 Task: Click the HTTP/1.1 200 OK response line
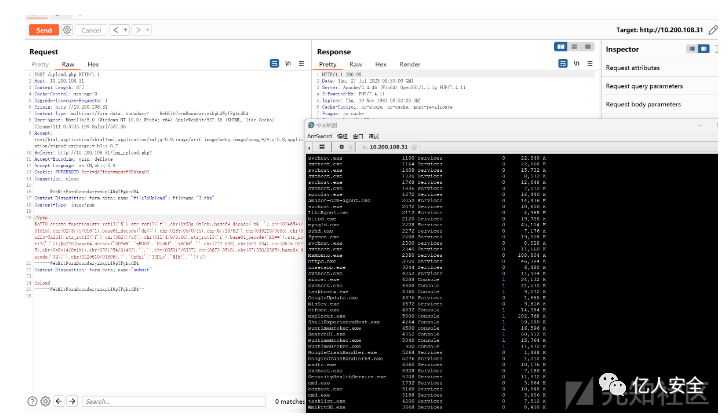pyautogui.click(x=341, y=74)
